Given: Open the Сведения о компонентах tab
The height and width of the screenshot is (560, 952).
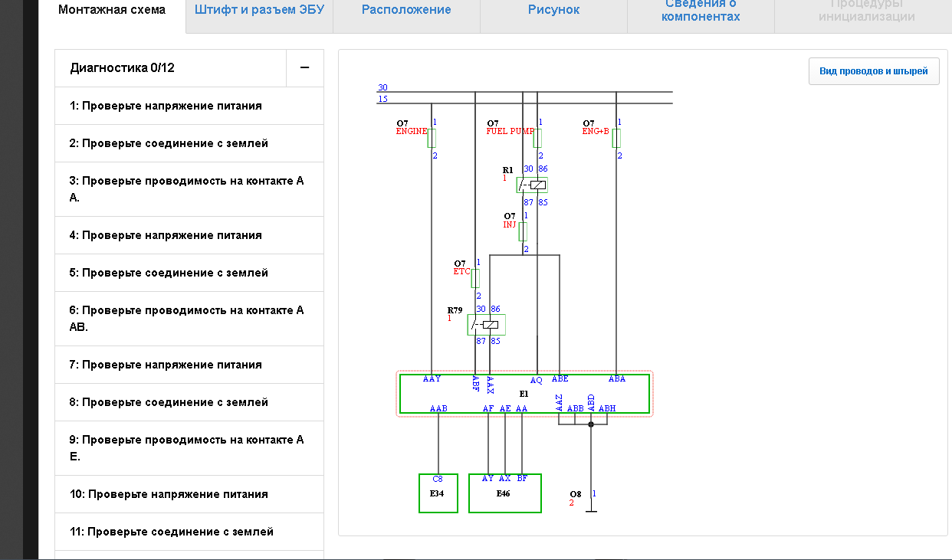Looking at the screenshot, I should [701, 10].
